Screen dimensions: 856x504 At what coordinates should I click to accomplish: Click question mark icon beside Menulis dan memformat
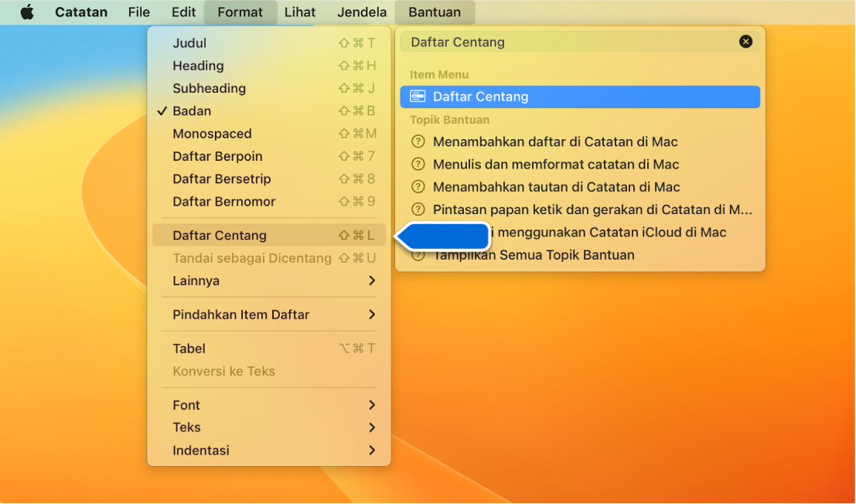click(x=418, y=164)
